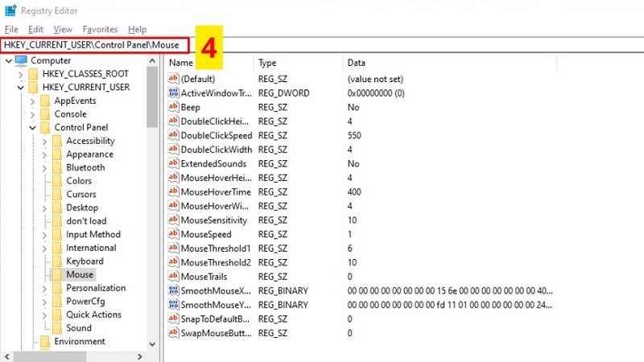Click the SmoothMouseXCurve binary value icon
This screenshot has width=644, height=362.
coord(173,290)
